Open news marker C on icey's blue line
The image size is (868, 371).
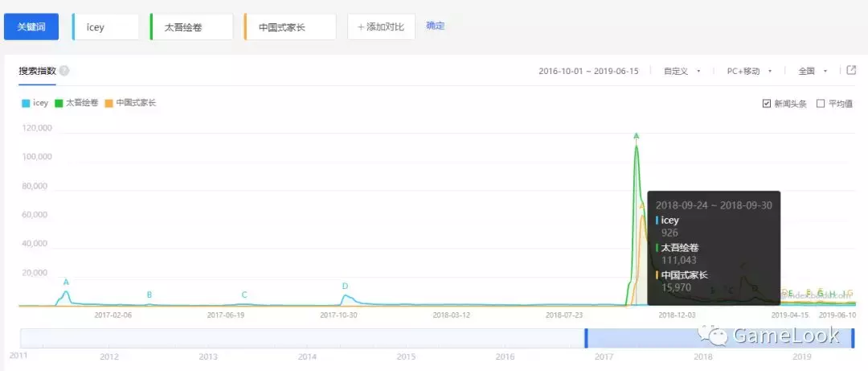pos(244,295)
